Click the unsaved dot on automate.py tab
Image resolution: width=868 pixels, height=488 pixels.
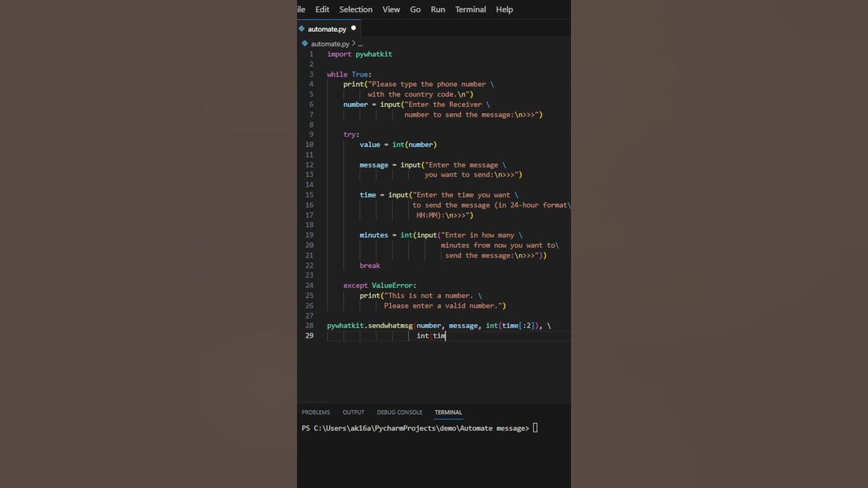point(353,28)
